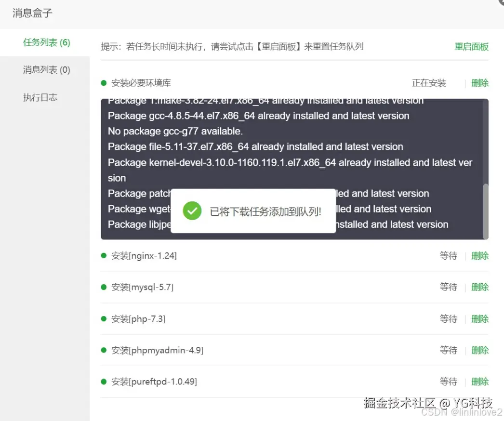Click the green dot beside 安装必要环境库
This screenshot has width=504, height=421.
pos(104,83)
